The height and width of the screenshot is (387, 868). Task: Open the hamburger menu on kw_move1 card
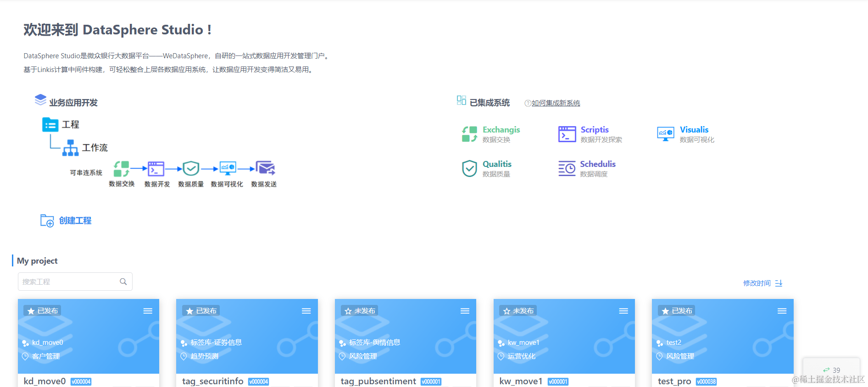click(623, 311)
